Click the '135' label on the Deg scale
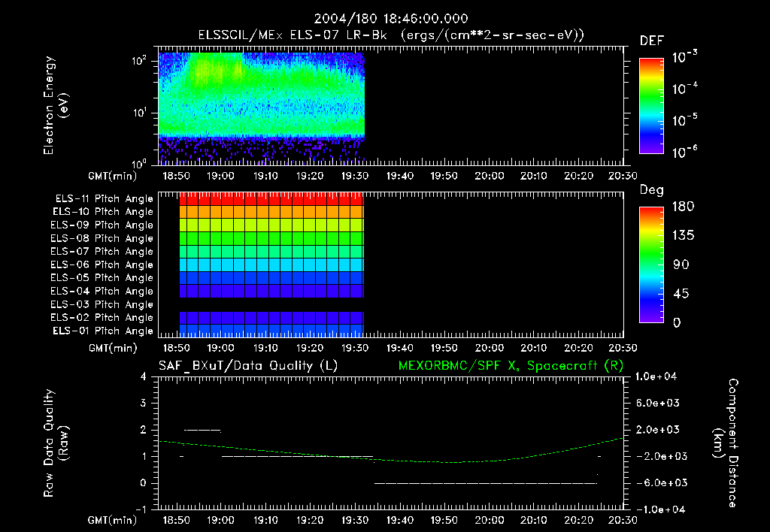Viewport: 770px width, 532px height. [x=683, y=235]
